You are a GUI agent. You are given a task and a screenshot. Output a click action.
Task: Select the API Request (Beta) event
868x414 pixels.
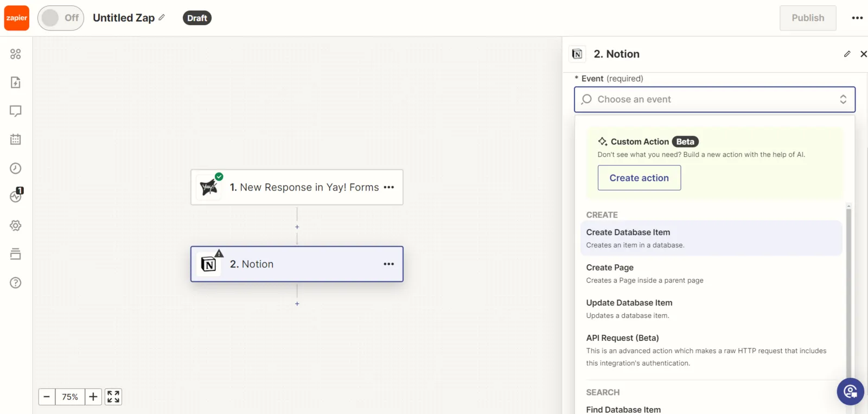point(711,350)
